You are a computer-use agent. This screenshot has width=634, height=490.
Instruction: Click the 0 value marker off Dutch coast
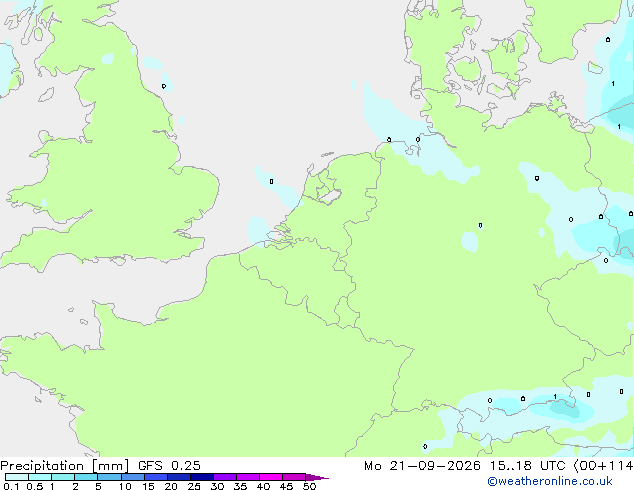point(271,182)
